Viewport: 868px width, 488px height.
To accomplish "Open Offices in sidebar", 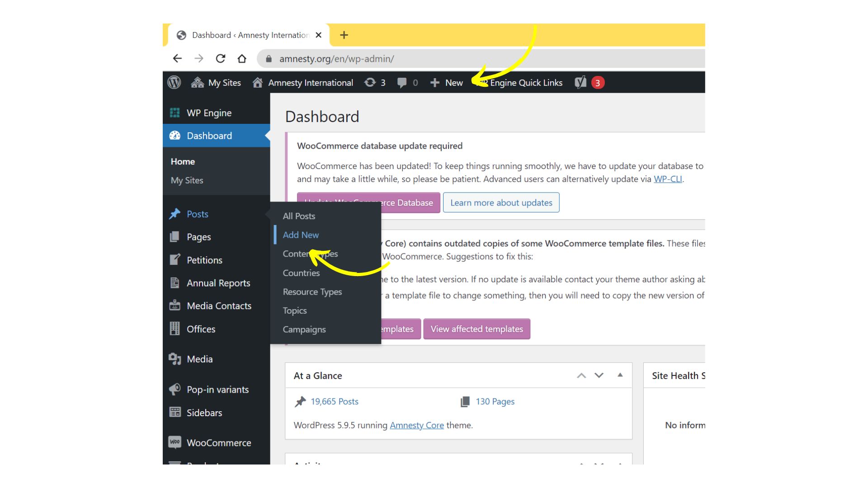I will tap(216, 329).
